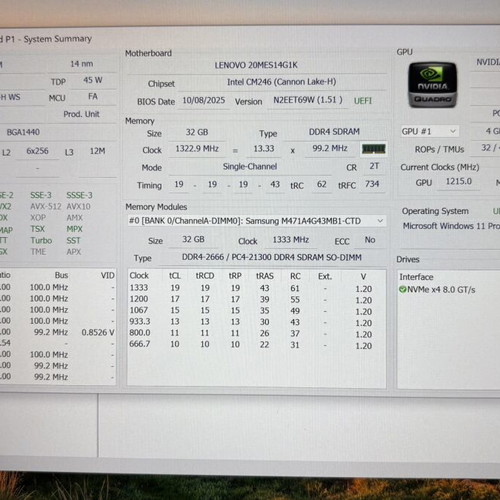Click the AVX-512 feature label

pos(46,207)
